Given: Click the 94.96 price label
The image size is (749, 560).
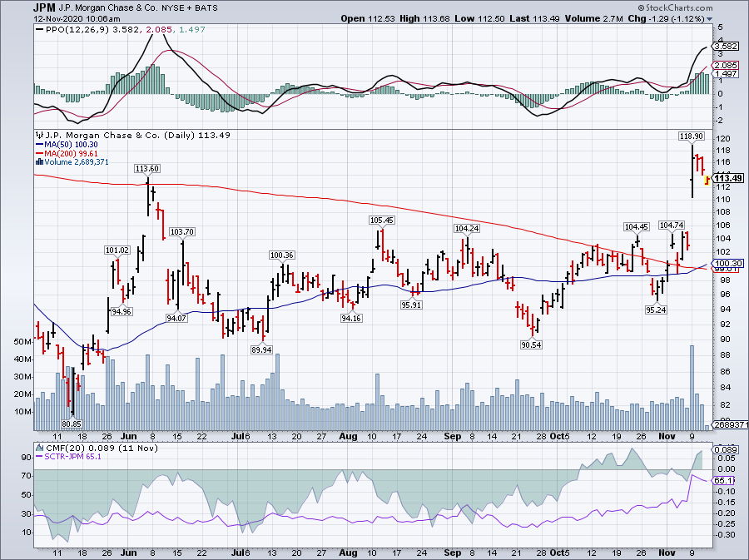Looking at the screenshot, I should [122, 311].
